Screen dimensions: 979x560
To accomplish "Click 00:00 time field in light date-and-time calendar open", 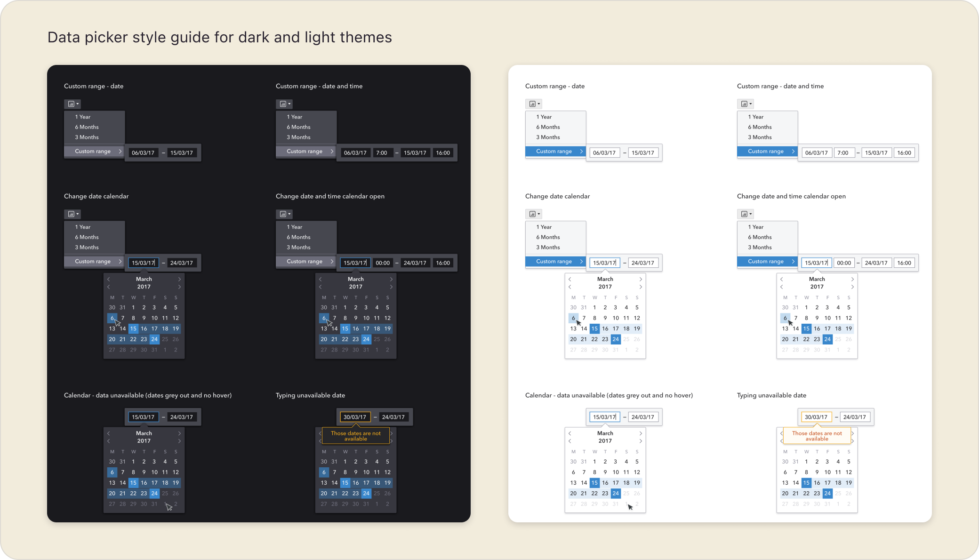I will coord(844,263).
